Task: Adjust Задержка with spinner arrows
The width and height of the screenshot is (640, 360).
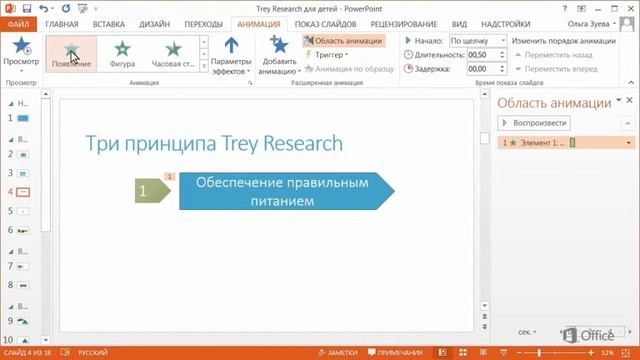Action: (502, 69)
